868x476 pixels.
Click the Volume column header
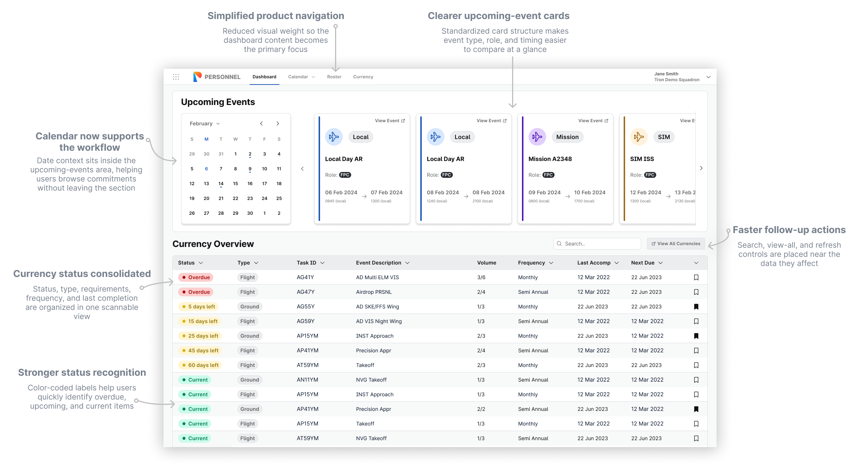pos(486,263)
